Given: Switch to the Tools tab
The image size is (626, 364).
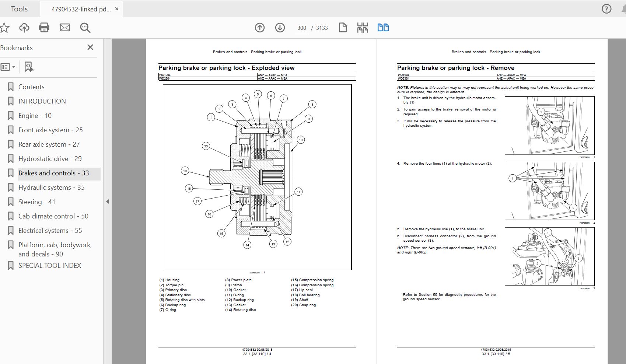Looking at the screenshot, I should 19,9.
